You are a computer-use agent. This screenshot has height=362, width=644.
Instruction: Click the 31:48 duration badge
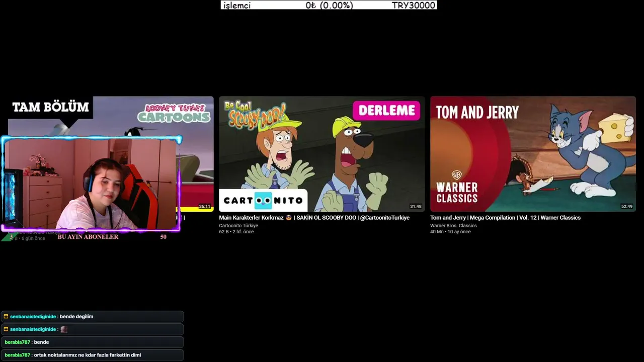pos(416,207)
